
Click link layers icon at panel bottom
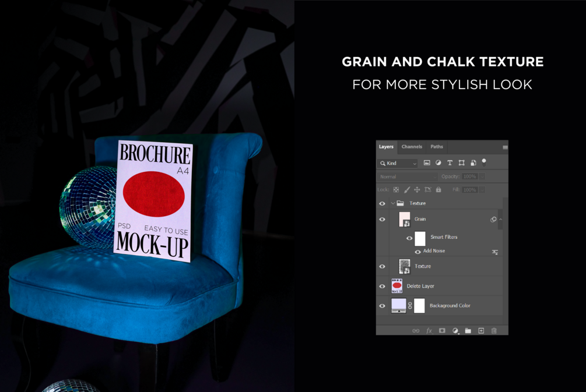click(416, 331)
